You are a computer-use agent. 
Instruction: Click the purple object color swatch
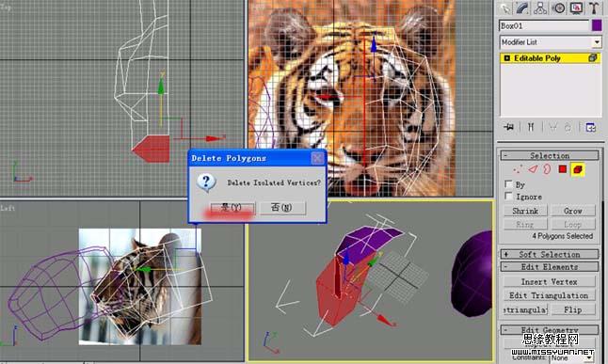(597, 26)
